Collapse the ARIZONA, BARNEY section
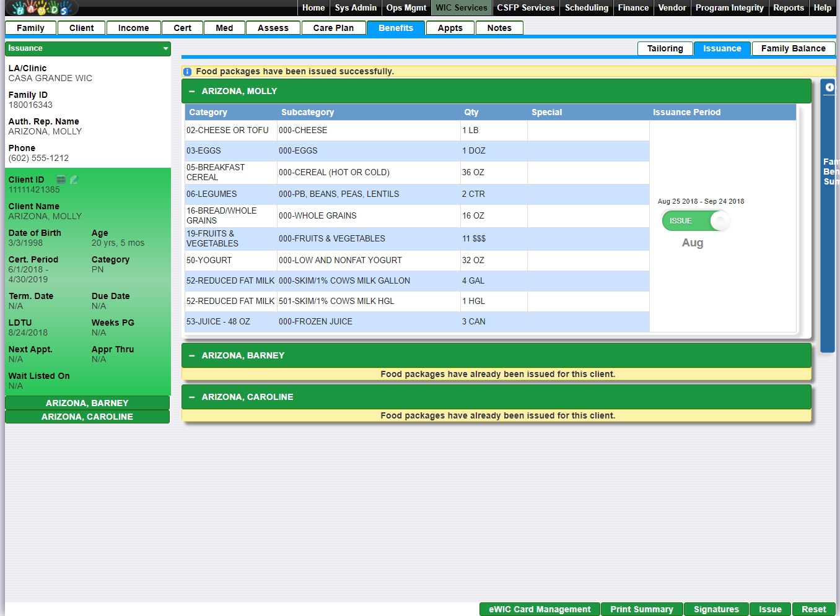Viewport: 840px width, 616px height. coord(192,355)
